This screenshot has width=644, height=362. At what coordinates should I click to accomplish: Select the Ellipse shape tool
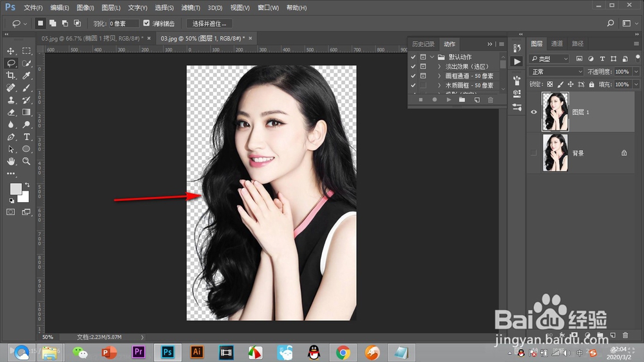tap(26, 149)
